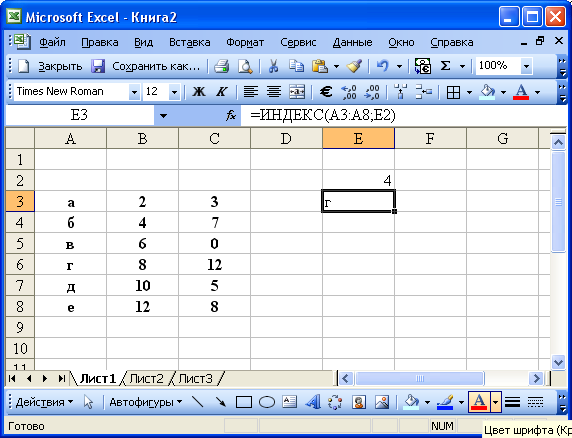Click the vertical scrollbar down arrow

(559, 363)
